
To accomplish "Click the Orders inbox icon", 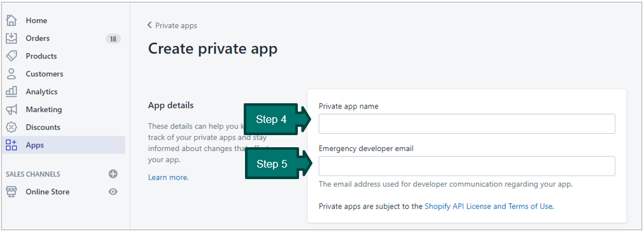I will click(11, 38).
